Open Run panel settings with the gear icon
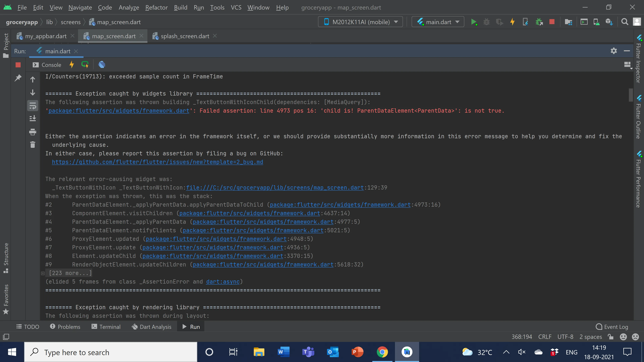The height and width of the screenshot is (362, 644). 614,51
